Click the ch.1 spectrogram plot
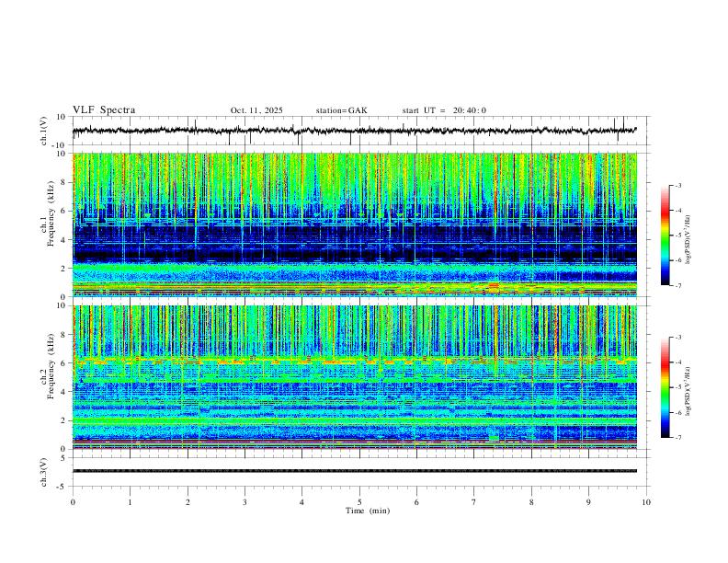 point(355,224)
